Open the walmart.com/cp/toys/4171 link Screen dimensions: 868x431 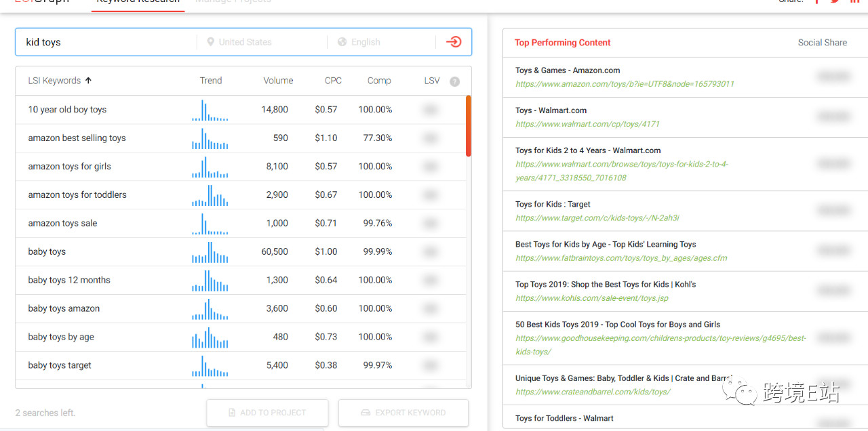(587, 124)
